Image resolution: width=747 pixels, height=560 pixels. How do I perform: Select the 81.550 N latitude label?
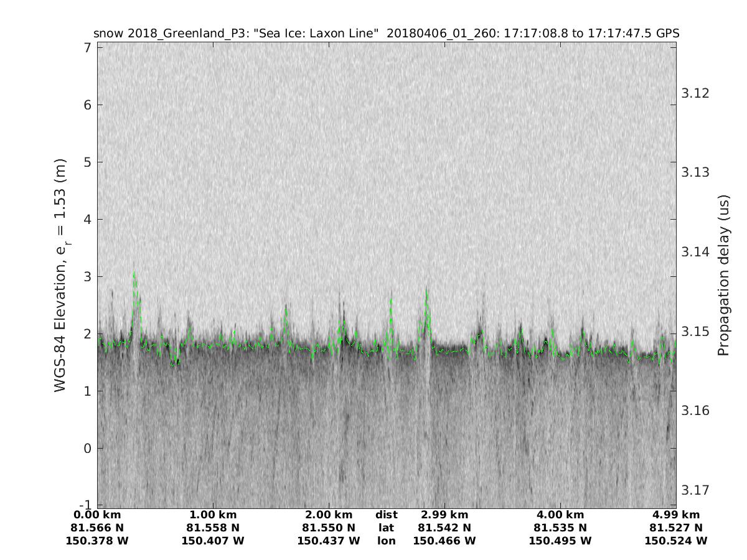(329, 528)
